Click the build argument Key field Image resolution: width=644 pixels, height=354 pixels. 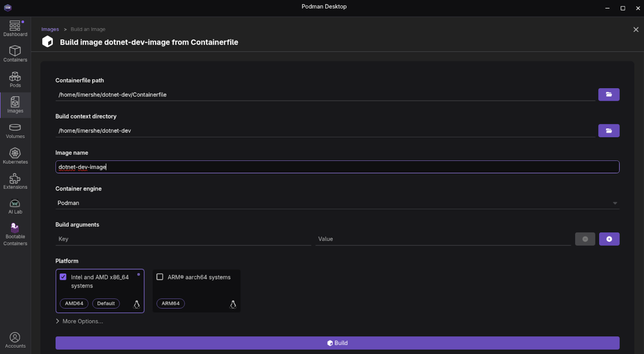(183, 239)
